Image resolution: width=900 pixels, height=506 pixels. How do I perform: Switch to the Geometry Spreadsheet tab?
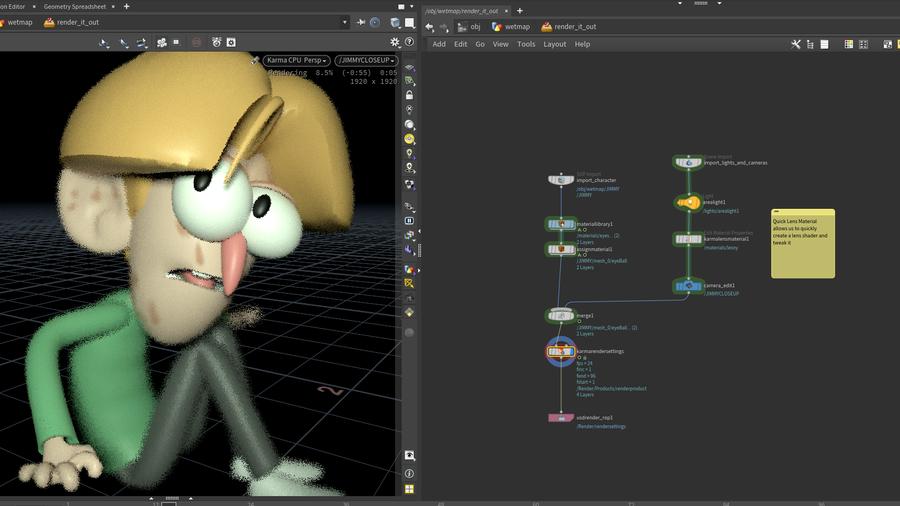pos(75,6)
